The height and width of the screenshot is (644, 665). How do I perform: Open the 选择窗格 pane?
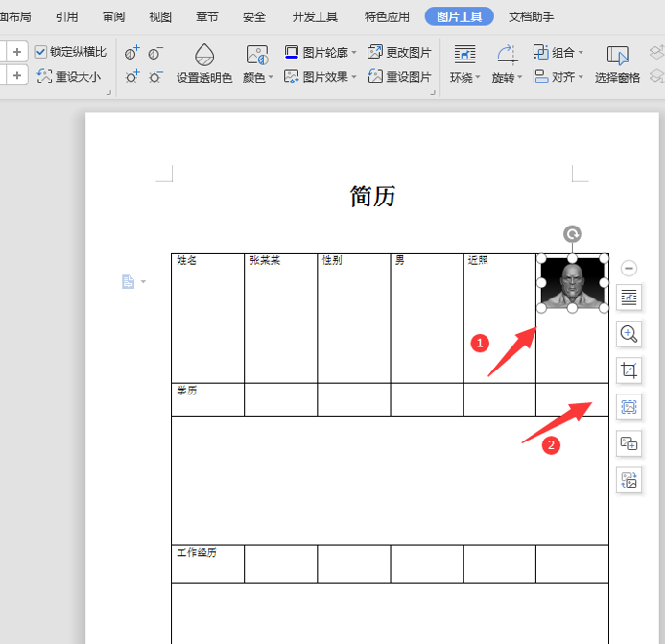click(x=617, y=63)
